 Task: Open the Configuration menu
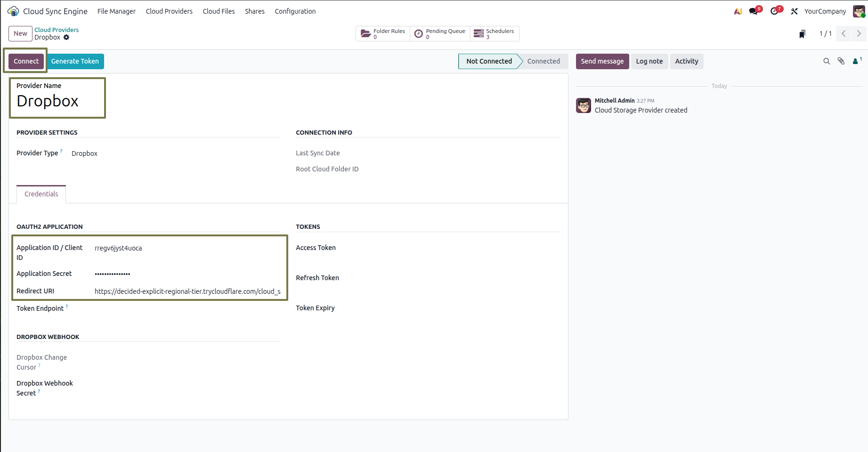tap(295, 11)
